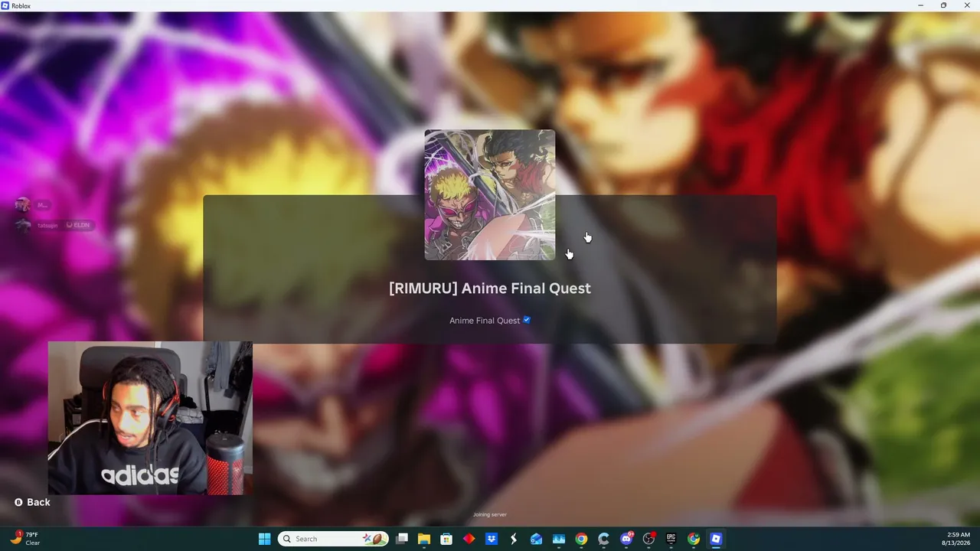
Task: Open the Chrome icon beside Epic Games
Action: pyautogui.click(x=694, y=539)
